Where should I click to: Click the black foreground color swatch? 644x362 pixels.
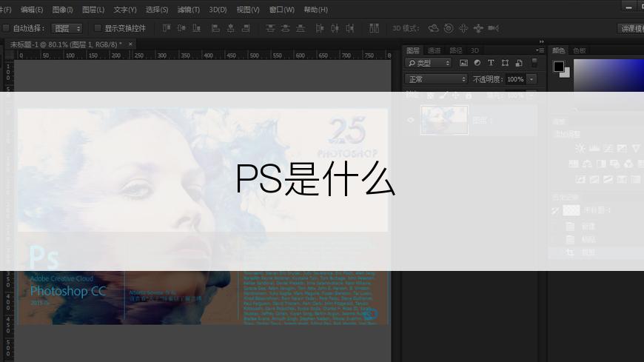(558, 67)
